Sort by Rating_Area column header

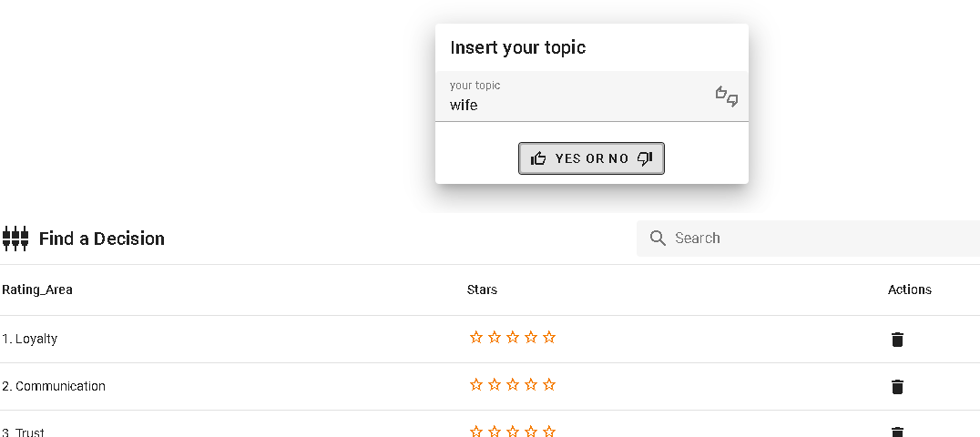pyautogui.click(x=37, y=290)
